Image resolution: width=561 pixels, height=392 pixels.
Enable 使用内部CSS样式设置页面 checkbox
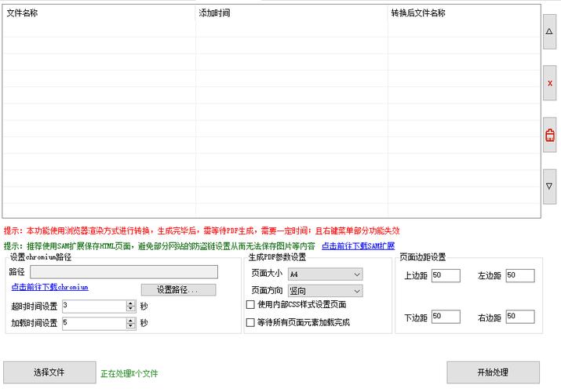pos(250,304)
